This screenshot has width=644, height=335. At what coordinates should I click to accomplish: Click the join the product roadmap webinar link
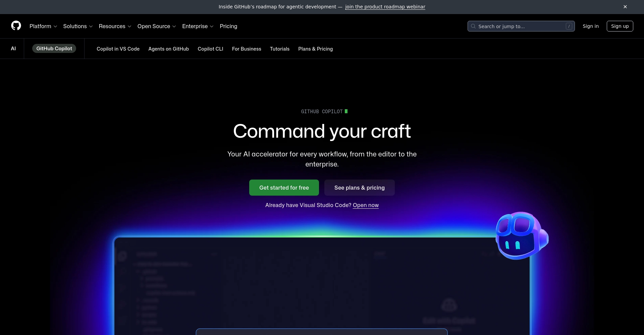click(385, 7)
